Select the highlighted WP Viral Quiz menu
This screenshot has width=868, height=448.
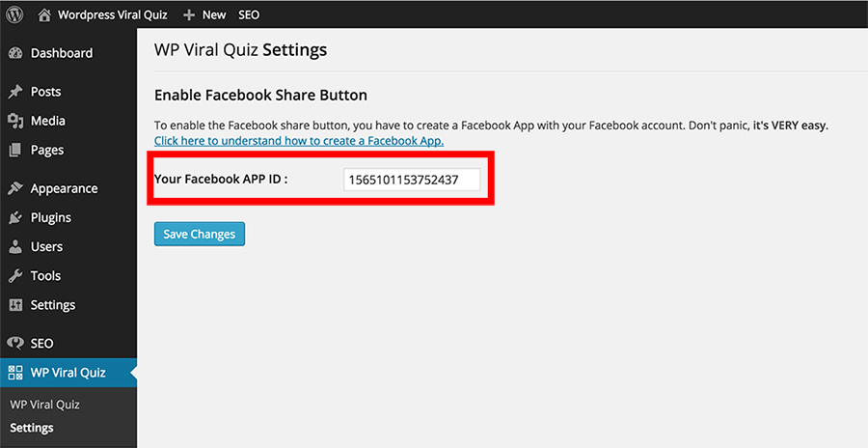tap(68, 372)
